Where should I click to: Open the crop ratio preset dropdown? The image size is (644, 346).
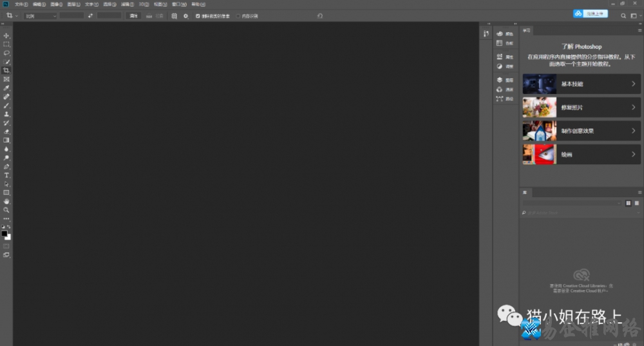(x=40, y=15)
